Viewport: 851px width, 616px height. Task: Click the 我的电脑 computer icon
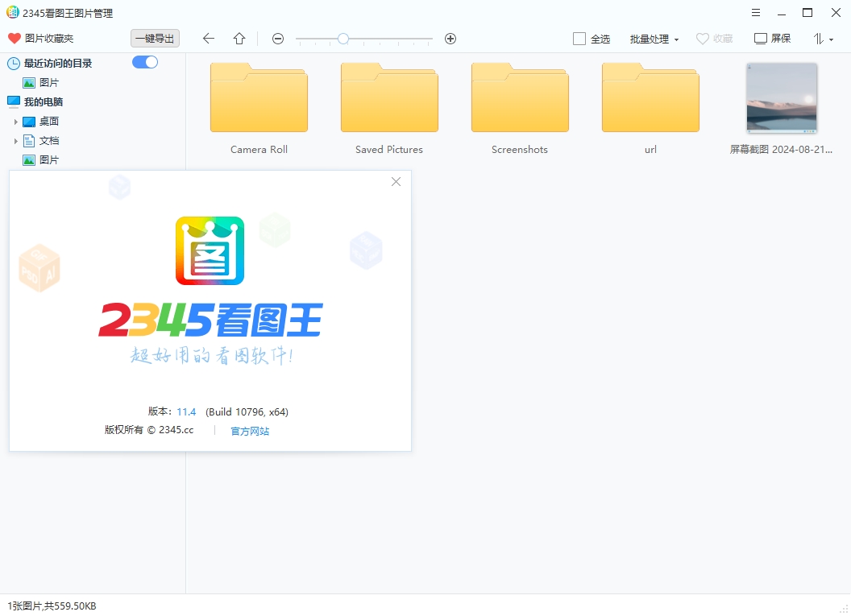(x=14, y=101)
